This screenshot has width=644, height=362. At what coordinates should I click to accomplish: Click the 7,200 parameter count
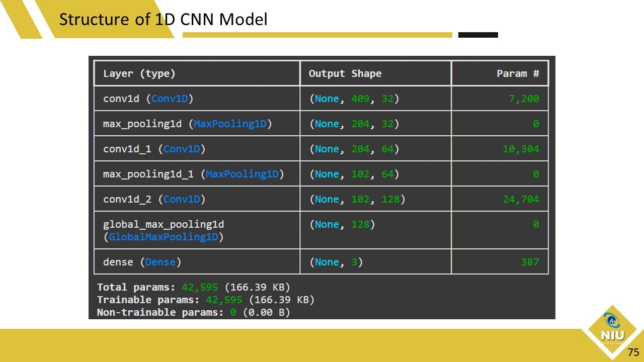pyautogui.click(x=523, y=99)
